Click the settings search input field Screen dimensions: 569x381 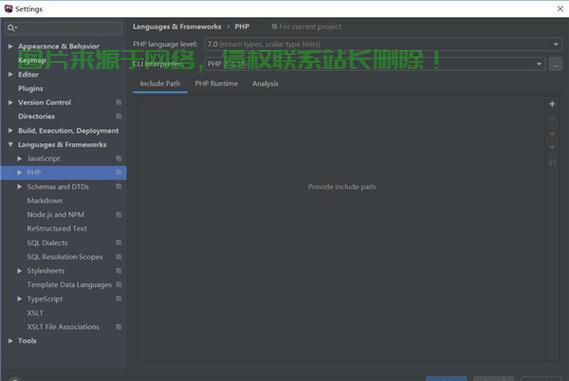64,28
